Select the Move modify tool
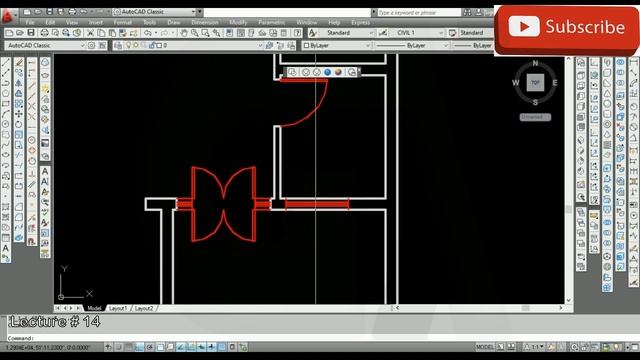The width and height of the screenshot is (640, 360). tap(19, 114)
